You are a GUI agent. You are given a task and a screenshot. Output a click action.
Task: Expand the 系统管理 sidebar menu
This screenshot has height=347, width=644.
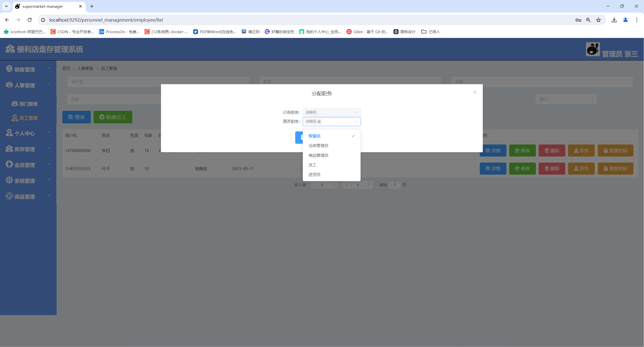coord(28,180)
